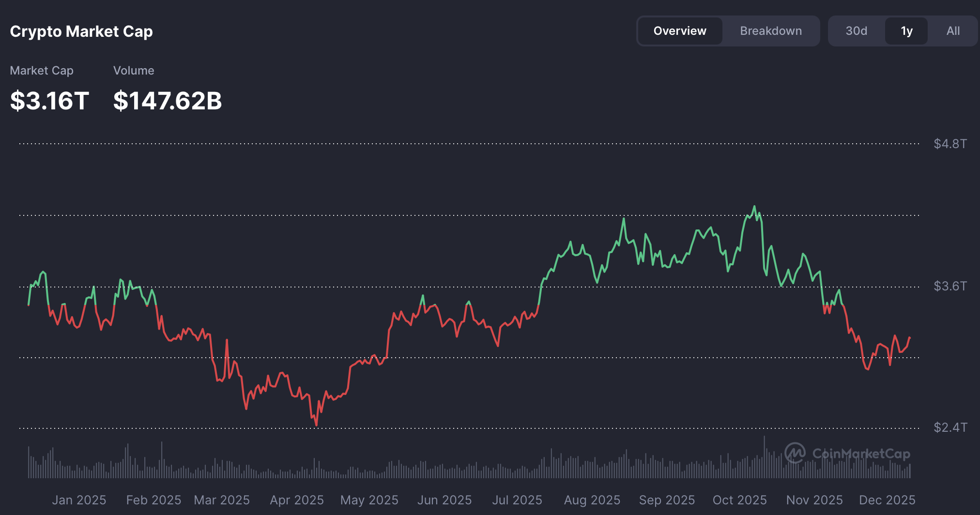Click the Crypto Market Cap title
The height and width of the screenshot is (515, 980).
point(81,31)
